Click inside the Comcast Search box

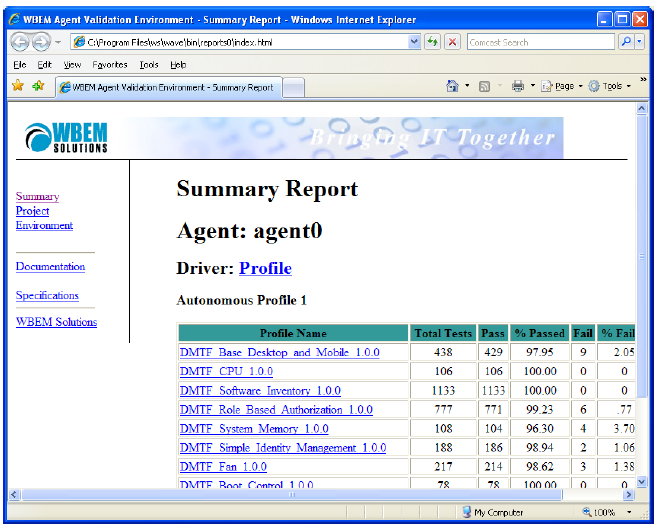point(540,42)
